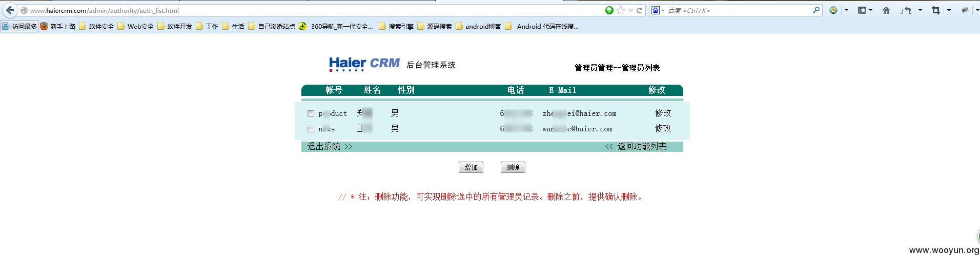Bookmark this page with the star icon

[621, 10]
